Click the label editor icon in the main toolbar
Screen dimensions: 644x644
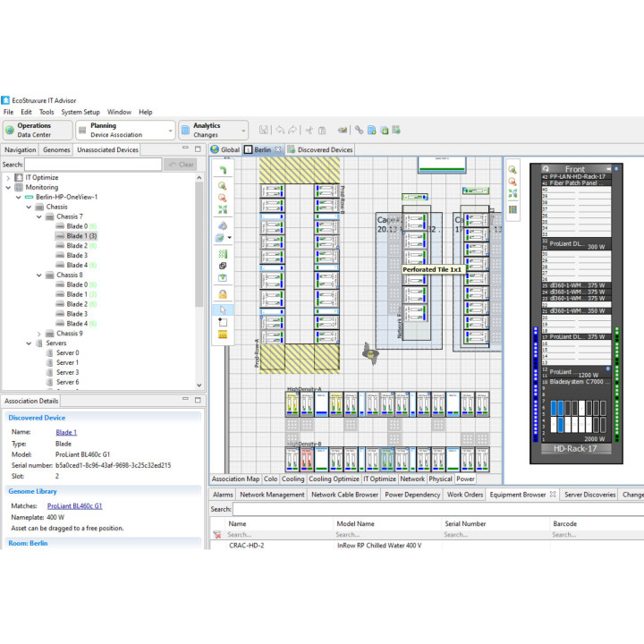point(342,131)
